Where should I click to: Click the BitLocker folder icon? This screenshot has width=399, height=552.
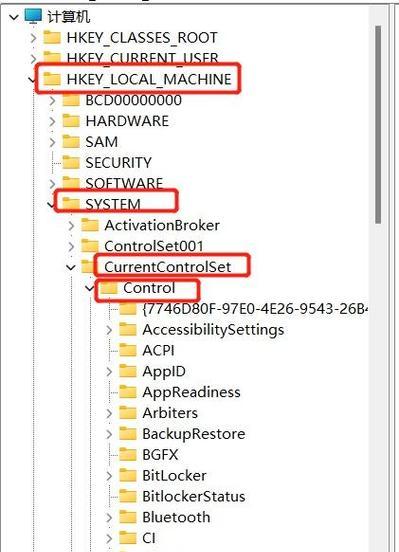tap(128, 475)
